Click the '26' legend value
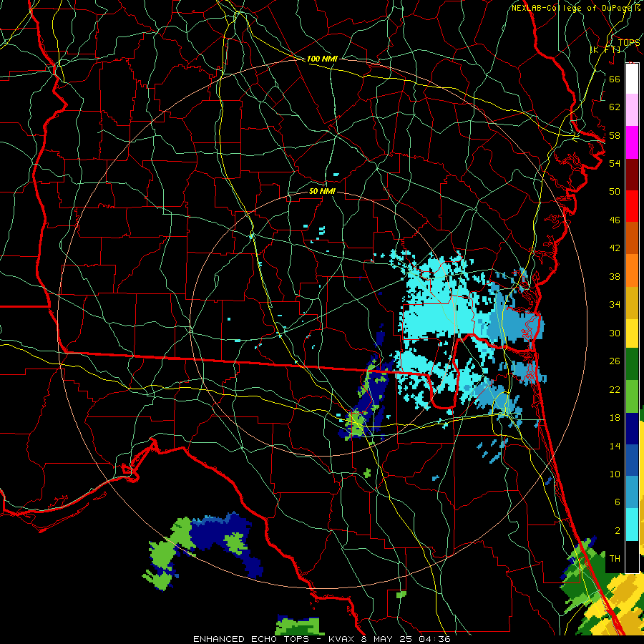Image resolution: width=644 pixels, height=644 pixels. coord(615,361)
